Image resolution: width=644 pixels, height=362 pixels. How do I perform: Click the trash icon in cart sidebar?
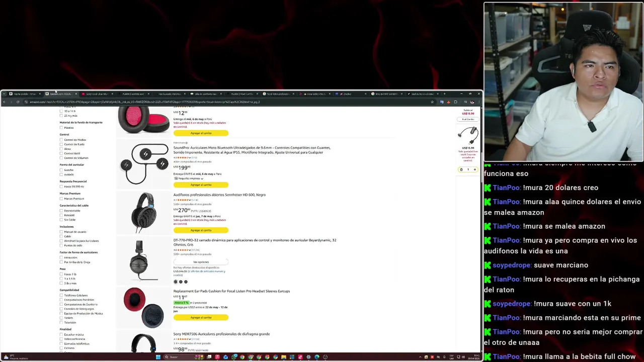pyautogui.click(x=461, y=169)
